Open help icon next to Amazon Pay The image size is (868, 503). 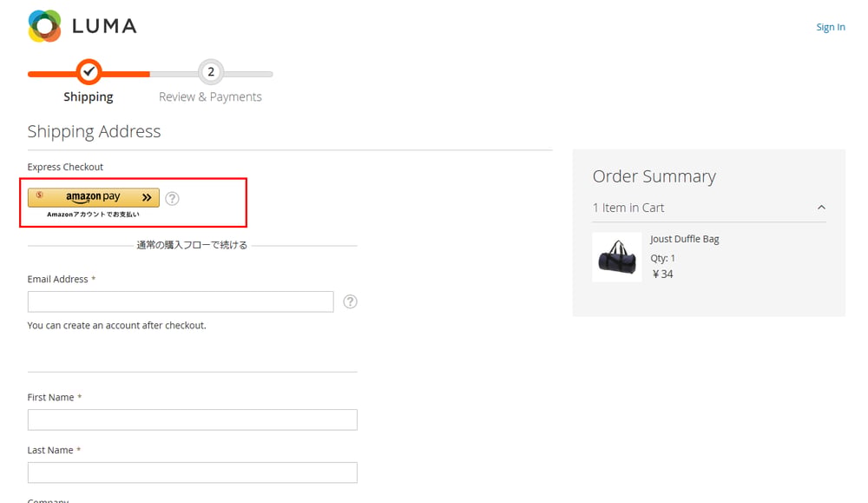172,198
